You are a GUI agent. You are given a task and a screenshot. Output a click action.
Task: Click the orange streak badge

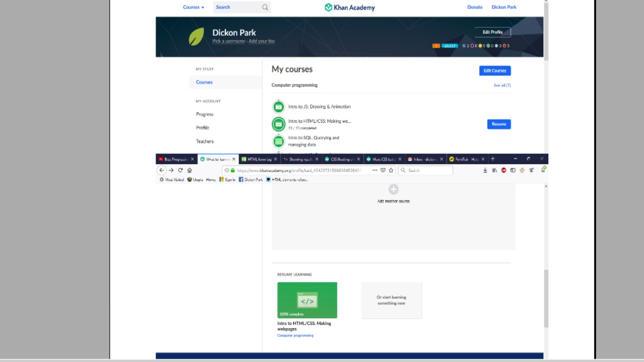click(436, 46)
